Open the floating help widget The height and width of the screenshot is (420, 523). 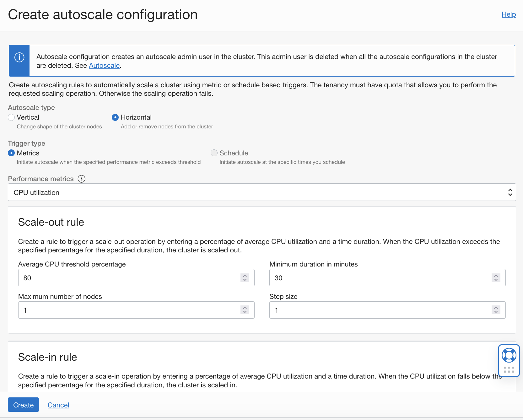click(509, 356)
